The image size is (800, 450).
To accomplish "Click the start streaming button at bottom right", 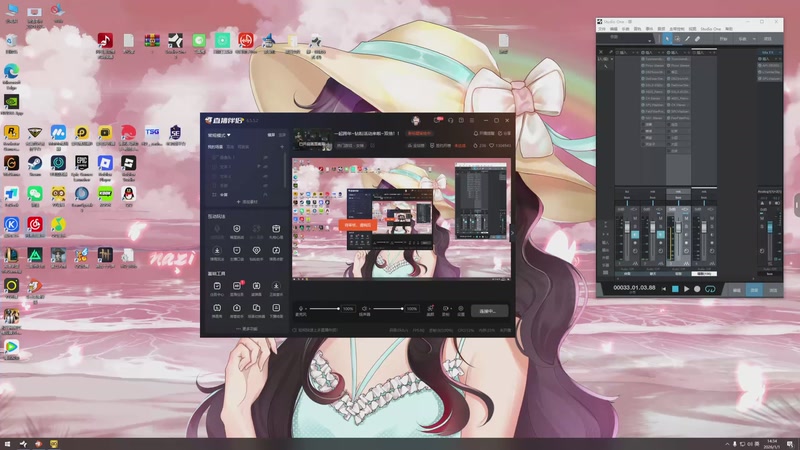I will pyautogui.click(x=489, y=311).
